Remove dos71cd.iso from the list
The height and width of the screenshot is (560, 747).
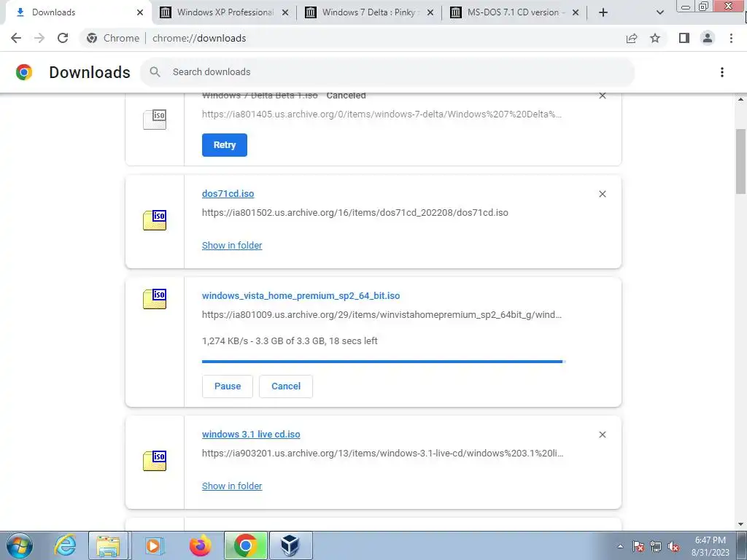point(602,194)
